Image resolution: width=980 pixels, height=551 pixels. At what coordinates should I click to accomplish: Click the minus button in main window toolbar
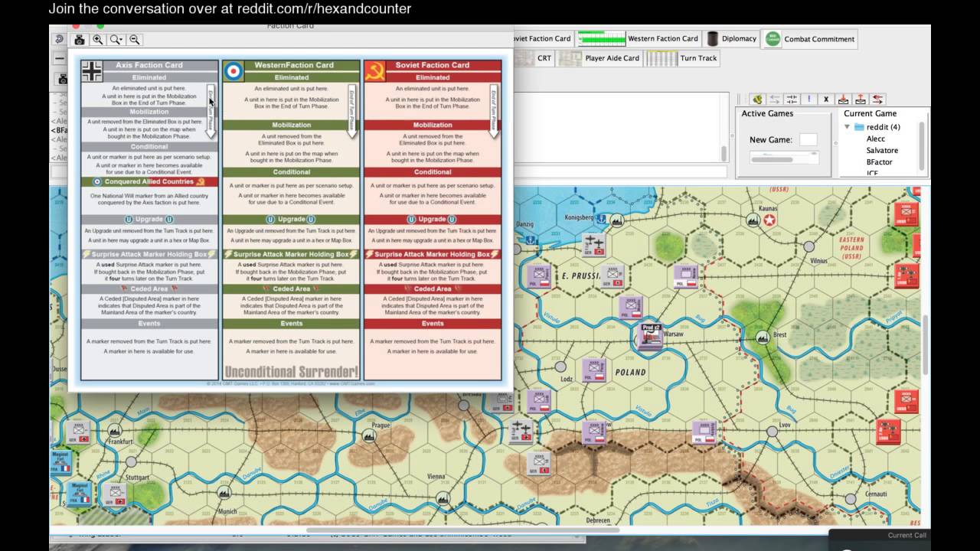click(59, 58)
